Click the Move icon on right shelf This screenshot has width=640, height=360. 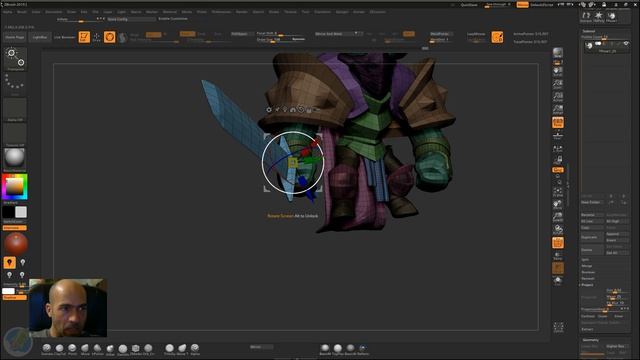pos(558,205)
